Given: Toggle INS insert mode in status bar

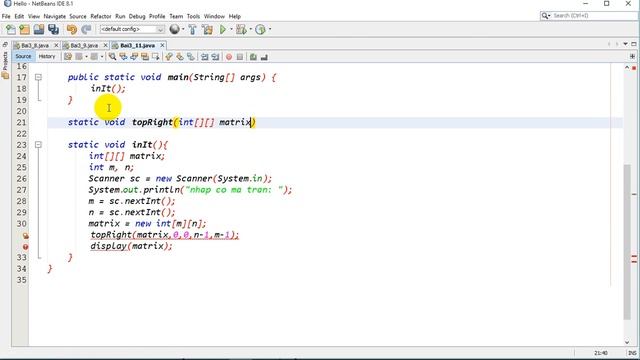Looking at the screenshot, I should tap(632, 353).
